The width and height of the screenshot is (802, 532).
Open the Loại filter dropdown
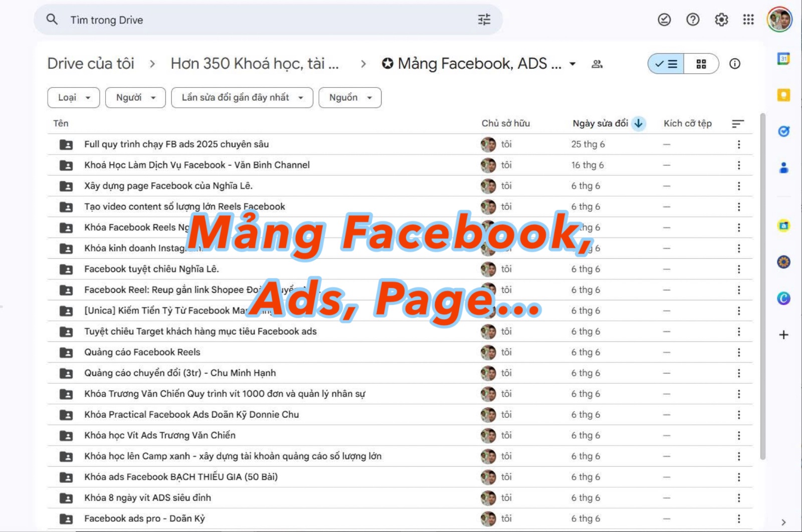[x=74, y=97]
